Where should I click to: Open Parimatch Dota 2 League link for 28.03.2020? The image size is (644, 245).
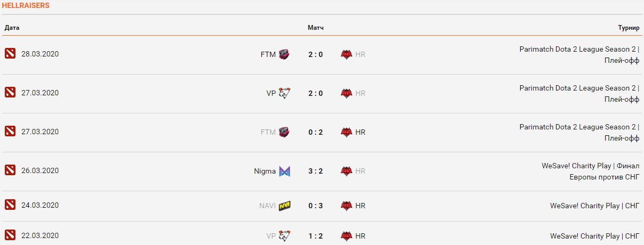click(x=579, y=49)
